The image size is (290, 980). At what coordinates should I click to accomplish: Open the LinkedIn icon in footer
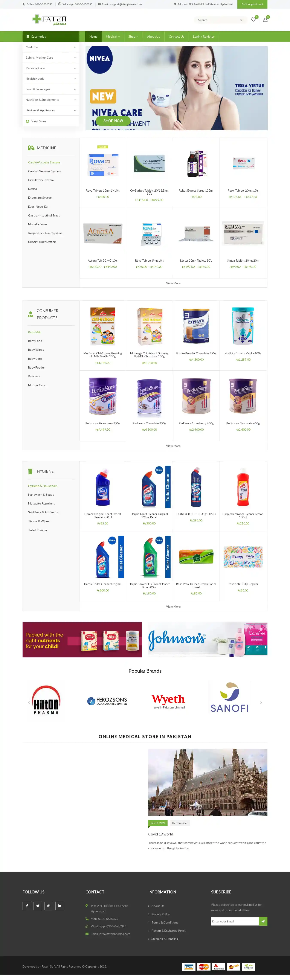click(59, 905)
